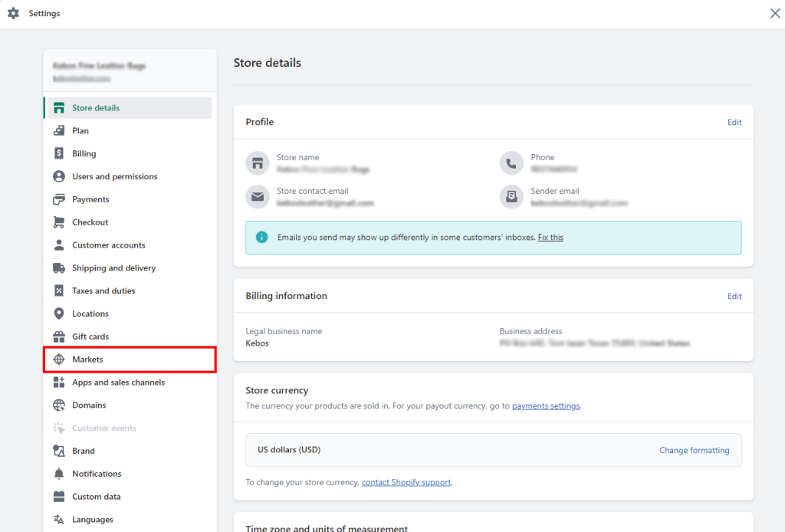This screenshot has width=785, height=532.
Task: Click the Billing dollar receipt icon
Action: (x=59, y=153)
